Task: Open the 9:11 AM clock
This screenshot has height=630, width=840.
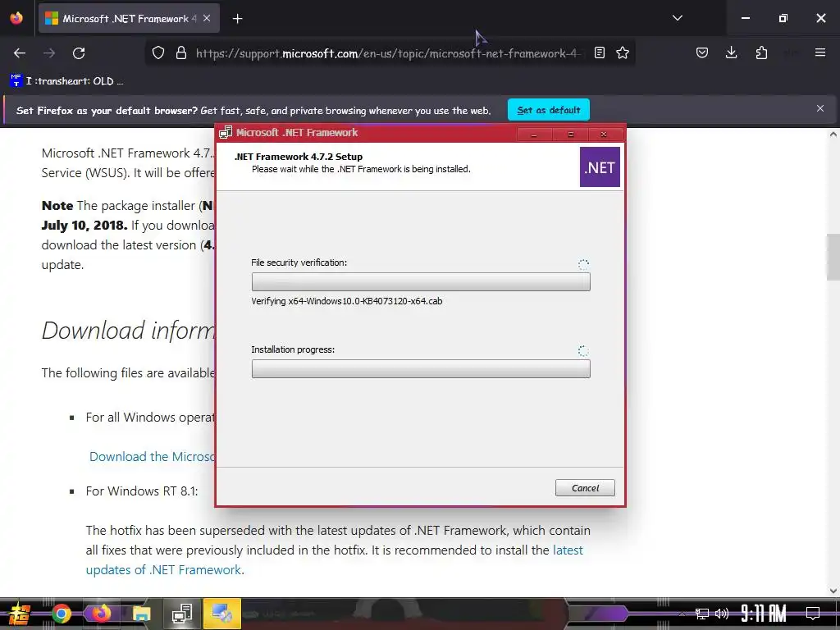Action: point(764,614)
